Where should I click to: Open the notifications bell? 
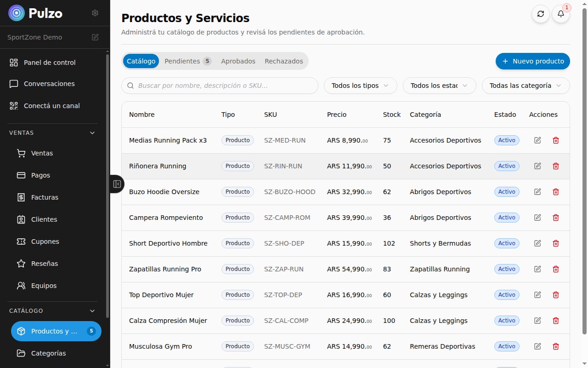pos(561,14)
